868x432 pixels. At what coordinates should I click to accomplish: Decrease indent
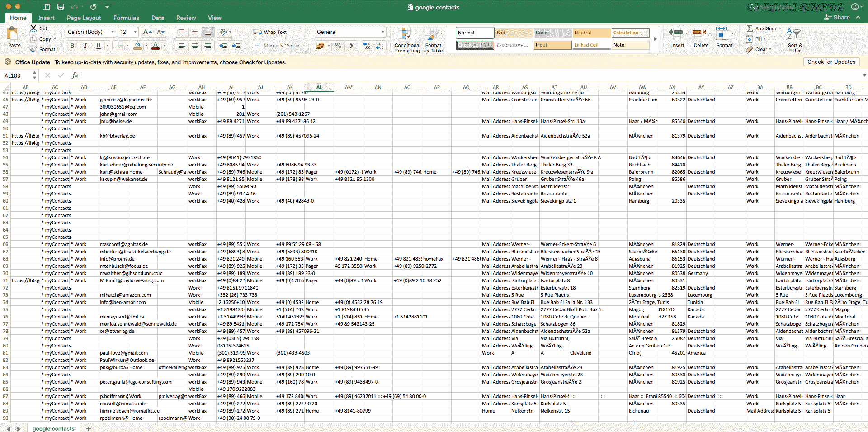click(x=223, y=46)
